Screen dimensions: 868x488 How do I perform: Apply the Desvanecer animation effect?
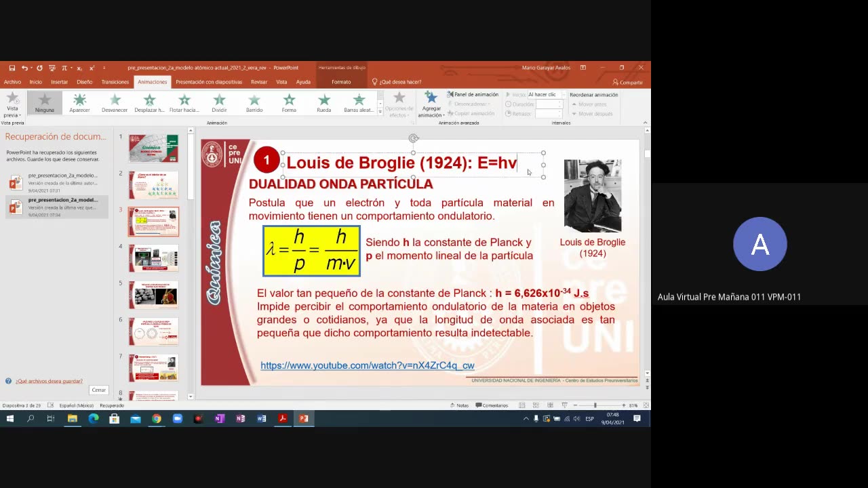115,103
